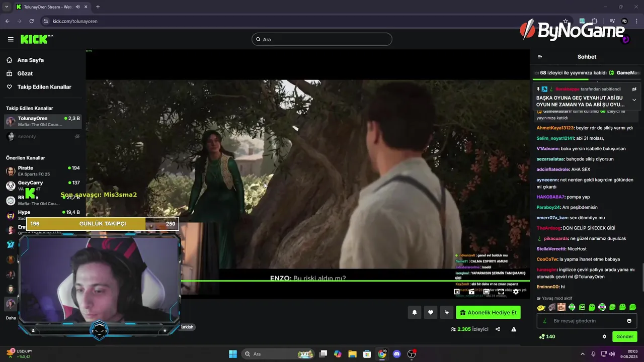
Task: Insert the yellow duck emote
Action: point(541,307)
